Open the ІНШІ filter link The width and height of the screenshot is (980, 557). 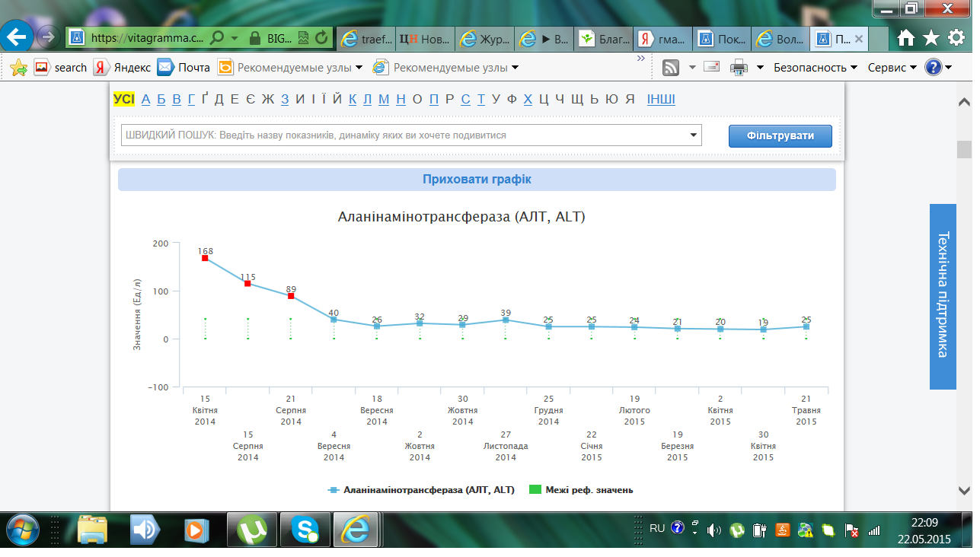pos(661,99)
